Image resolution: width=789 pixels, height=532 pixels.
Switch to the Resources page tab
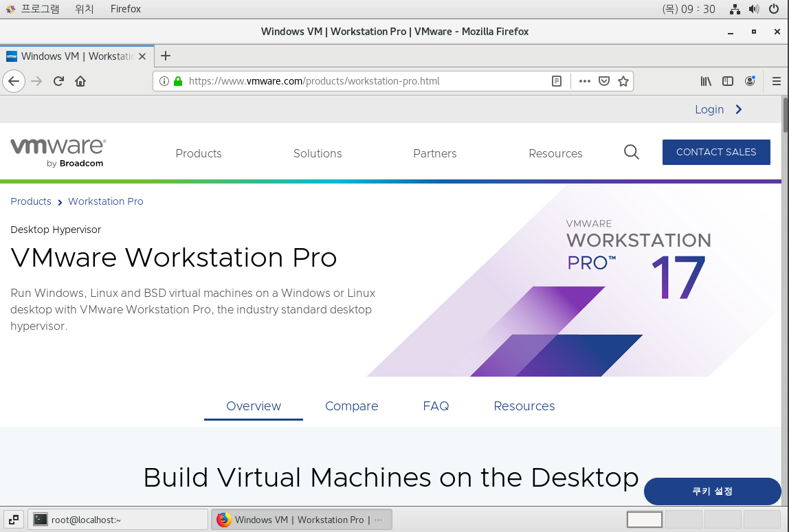524,406
